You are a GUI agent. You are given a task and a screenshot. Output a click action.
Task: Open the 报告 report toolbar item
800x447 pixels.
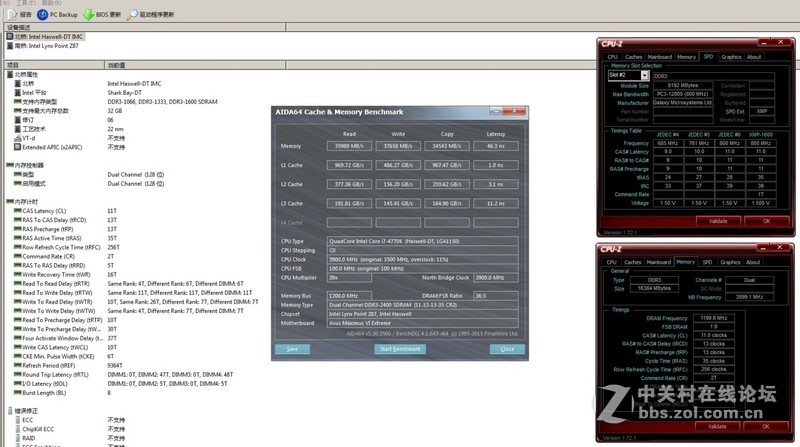coord(21,15)
